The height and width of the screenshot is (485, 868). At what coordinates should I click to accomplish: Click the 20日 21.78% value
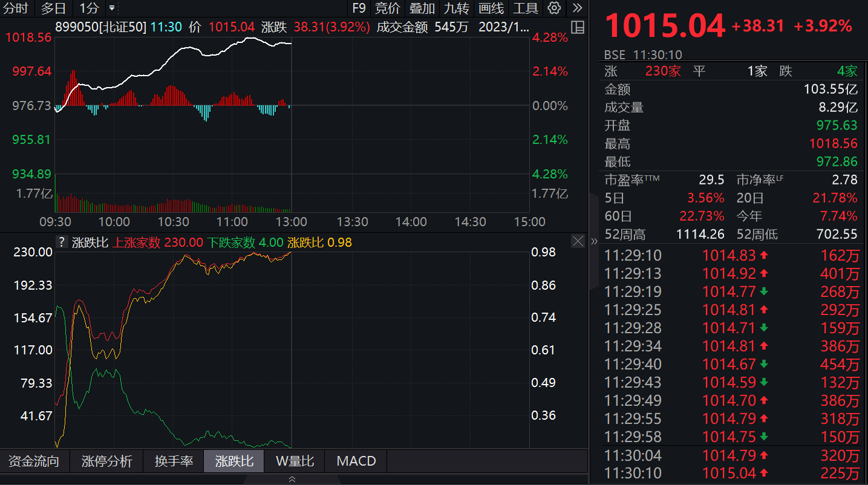pyautogui.click(x=835, y=198)
